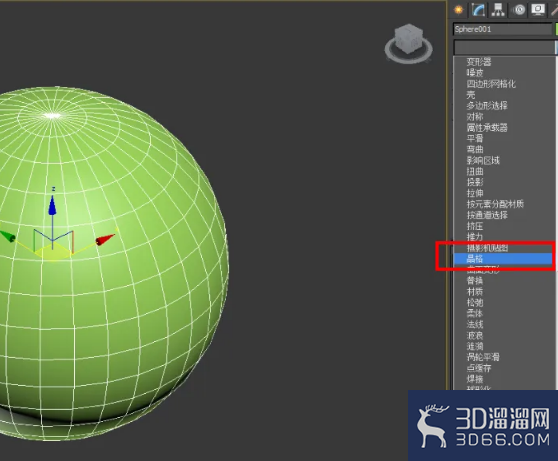
Task: Select the 柔体 modifier
Action: coord(475,314)
